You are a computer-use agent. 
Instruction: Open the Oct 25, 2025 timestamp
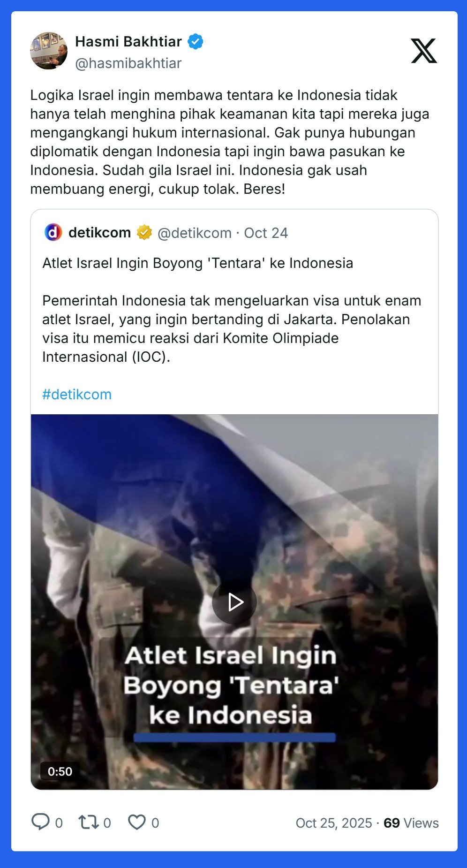point(334,823)
